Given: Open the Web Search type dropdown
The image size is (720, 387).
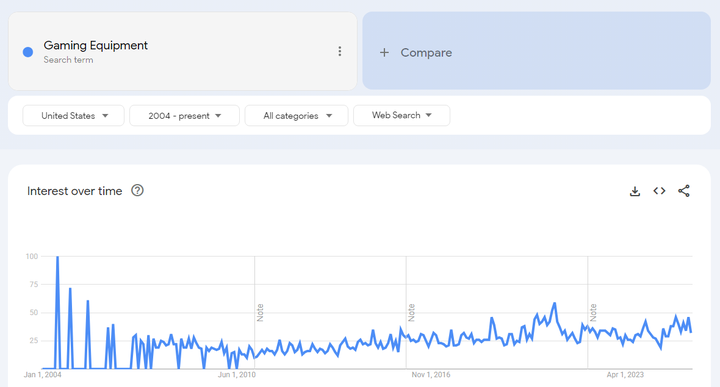Looking at the screenshot, I should pyautogui.click(x=402, y=115).
